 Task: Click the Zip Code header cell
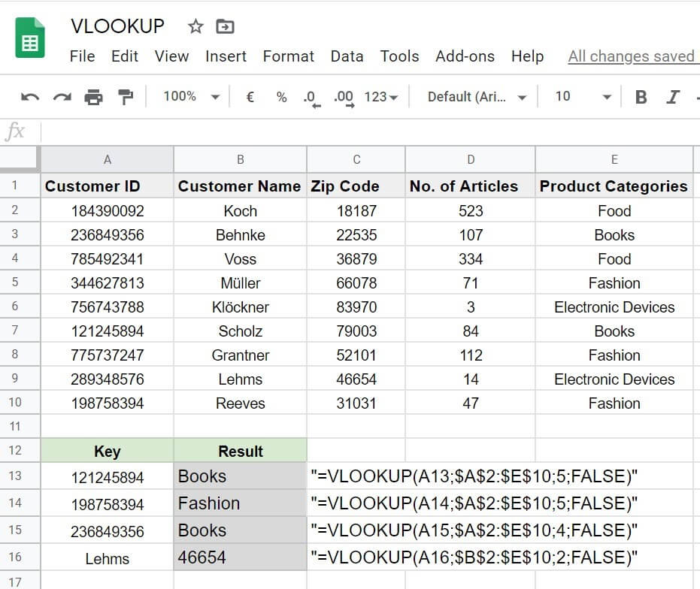click(x=356, y=186)
